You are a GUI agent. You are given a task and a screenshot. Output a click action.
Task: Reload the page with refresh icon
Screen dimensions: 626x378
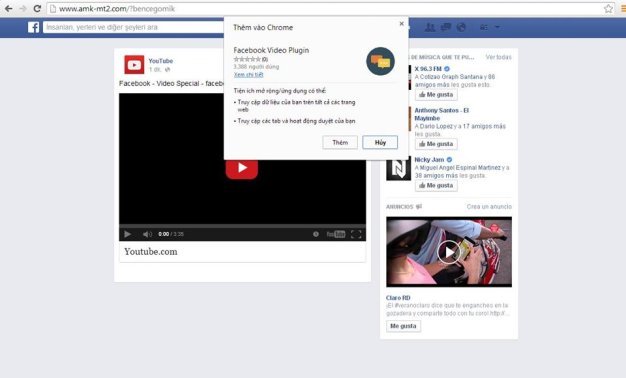tap(37, 8)
